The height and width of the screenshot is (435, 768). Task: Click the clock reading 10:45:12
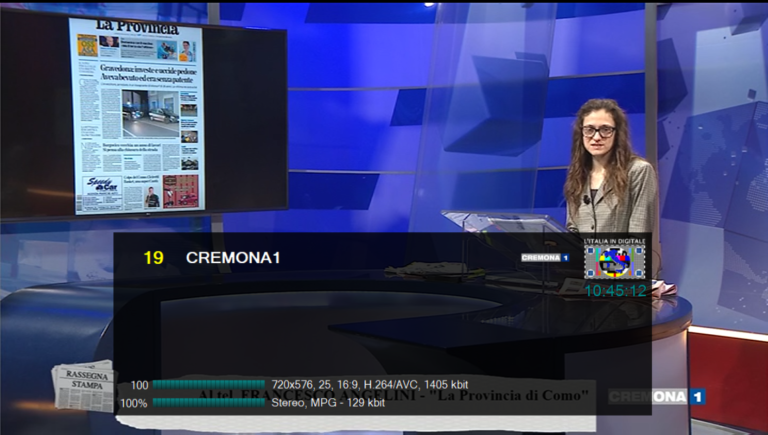pos(615,291)
